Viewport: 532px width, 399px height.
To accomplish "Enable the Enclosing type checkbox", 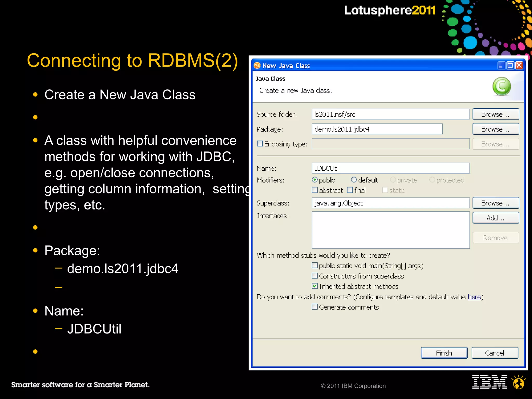I will pos(260,143).
